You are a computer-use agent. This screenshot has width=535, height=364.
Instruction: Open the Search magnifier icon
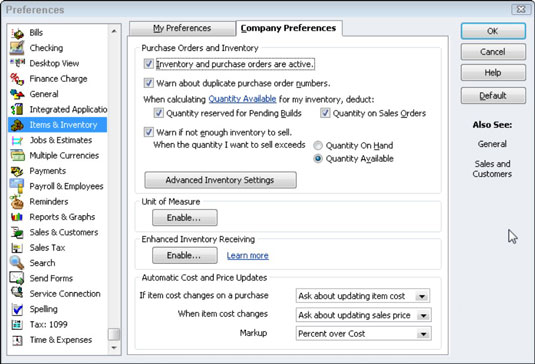[17, 263]
